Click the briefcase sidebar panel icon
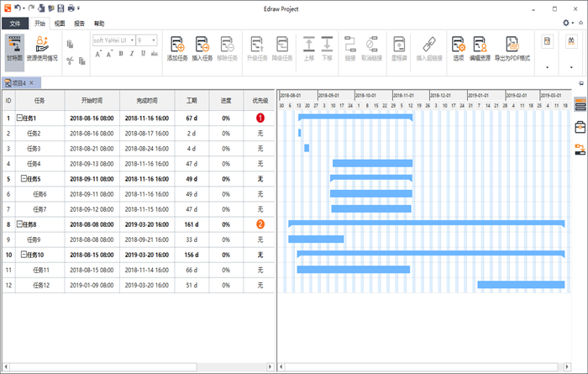 (580, 127)
